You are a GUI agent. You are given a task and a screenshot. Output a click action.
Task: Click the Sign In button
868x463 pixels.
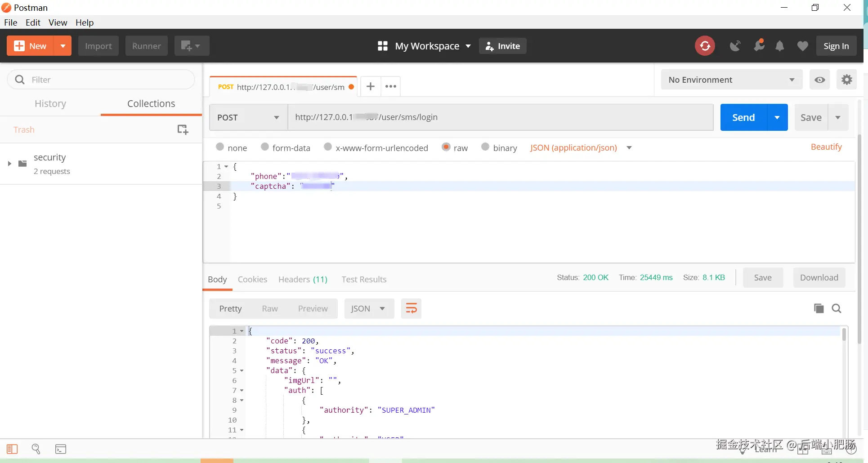pyautogui.click(x=836, y=46)
